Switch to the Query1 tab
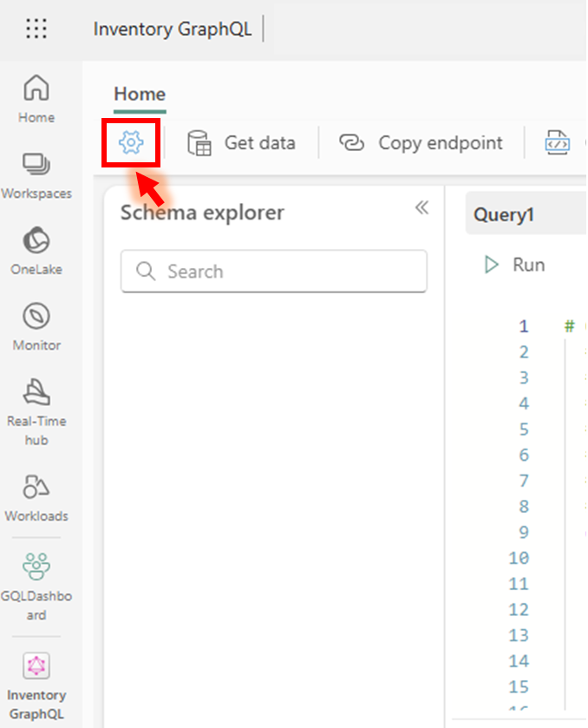The height and width of the screenshot is (728, 588). pyautogui.click(x=504, y=214)
